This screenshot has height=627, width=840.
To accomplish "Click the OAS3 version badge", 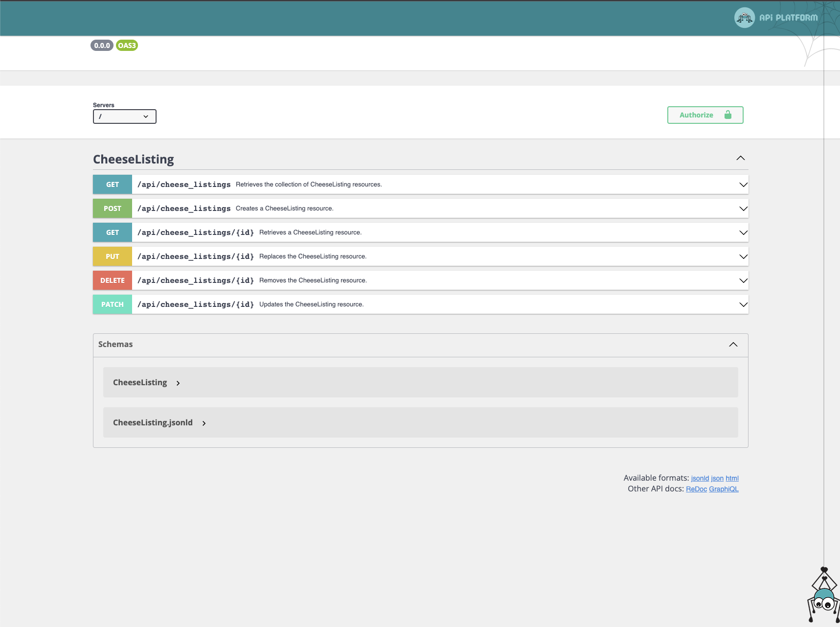I will [x=127, y=46].
